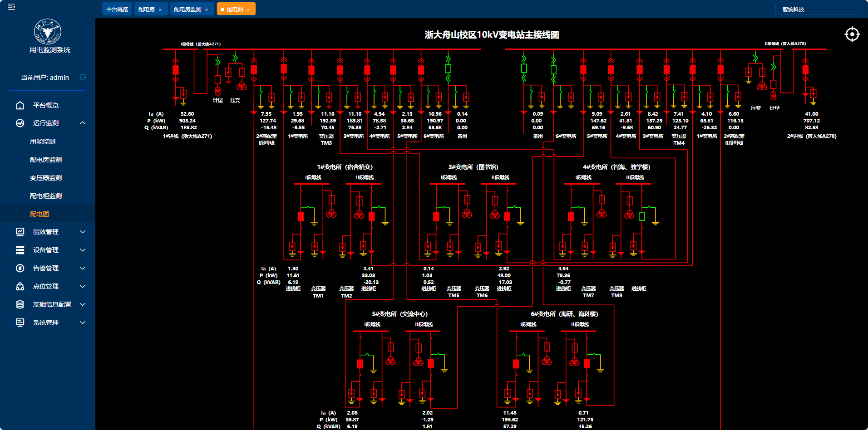Click the 变压器 TM5 label

pos(454,292)
